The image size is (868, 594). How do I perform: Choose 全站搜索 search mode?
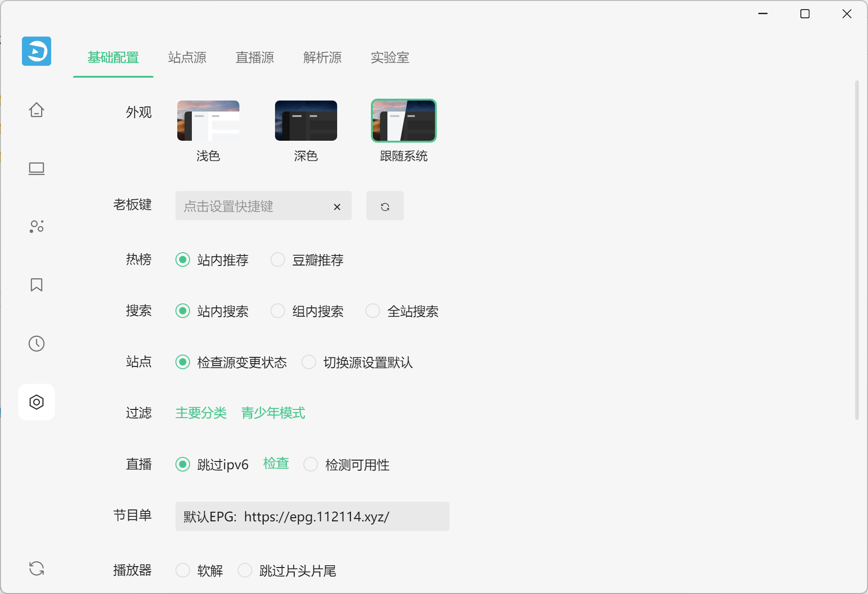coord(373,311)
